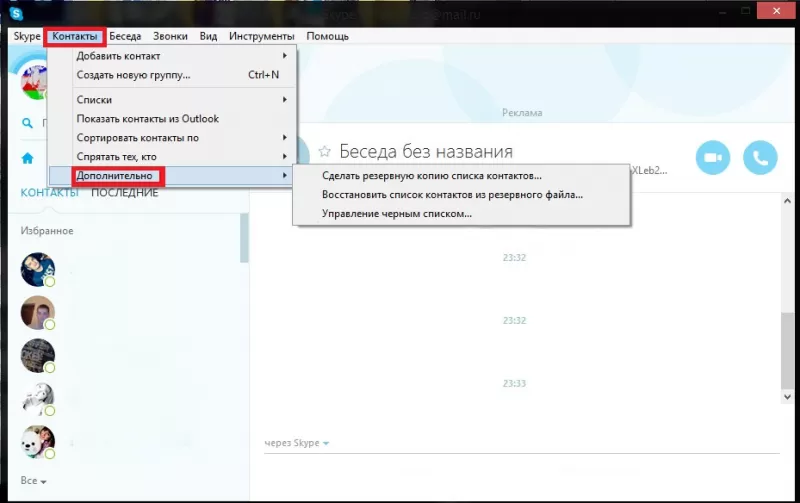Click the chat scroll up arrow
Screen dimensions: 800x503
(x=787, y=201)
